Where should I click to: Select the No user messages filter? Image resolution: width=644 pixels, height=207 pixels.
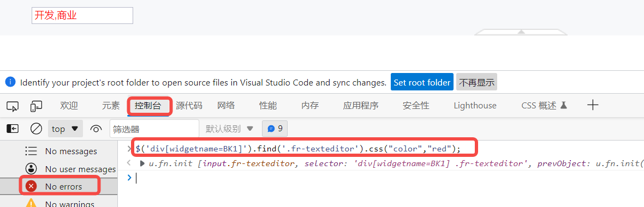click(70, 169)
